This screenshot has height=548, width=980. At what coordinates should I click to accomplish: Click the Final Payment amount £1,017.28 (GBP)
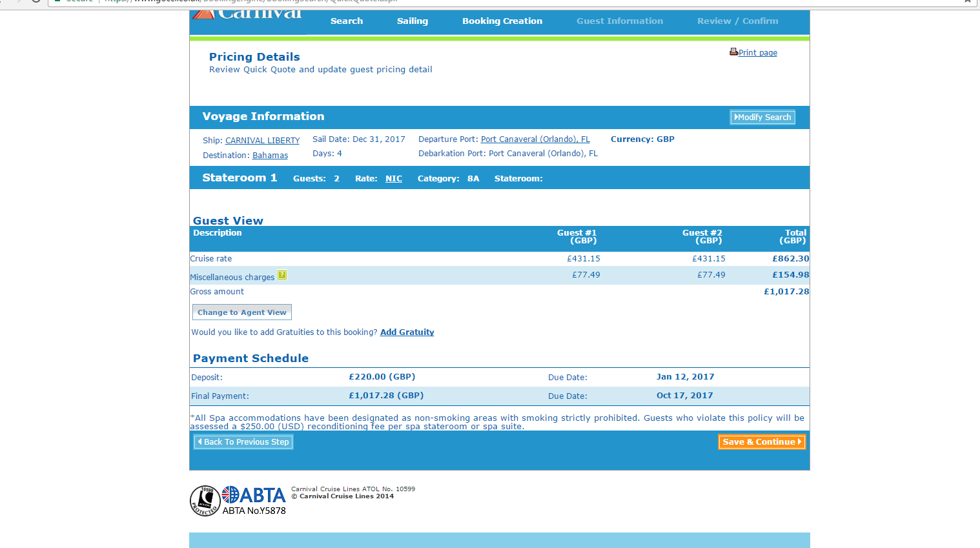386,396
